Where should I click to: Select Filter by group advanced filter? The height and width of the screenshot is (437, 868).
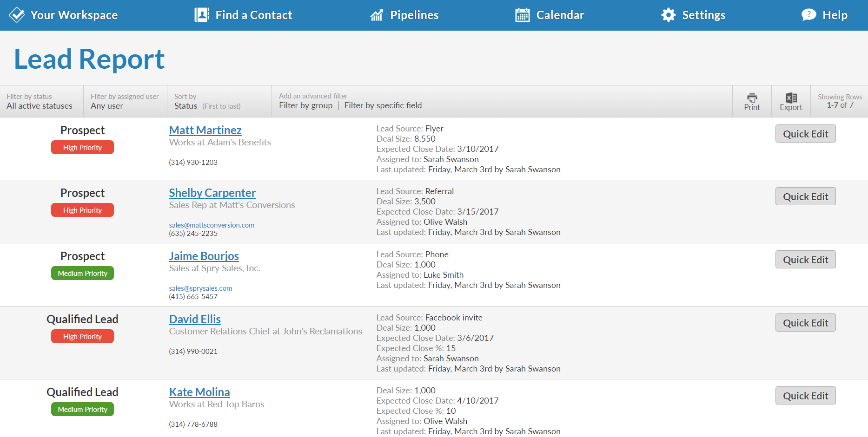305,105
